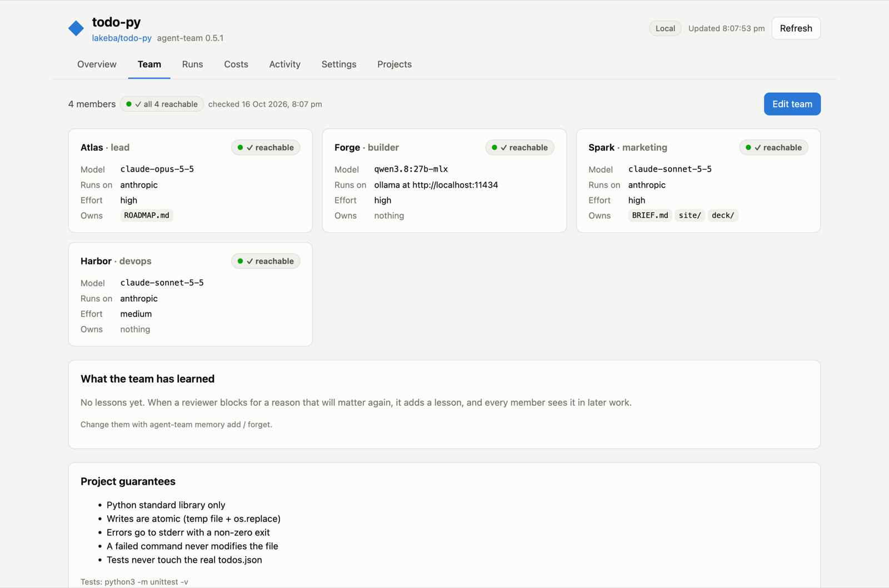
Task: Click the claude-opus-5-5 model value
Action: click(157, 169)
